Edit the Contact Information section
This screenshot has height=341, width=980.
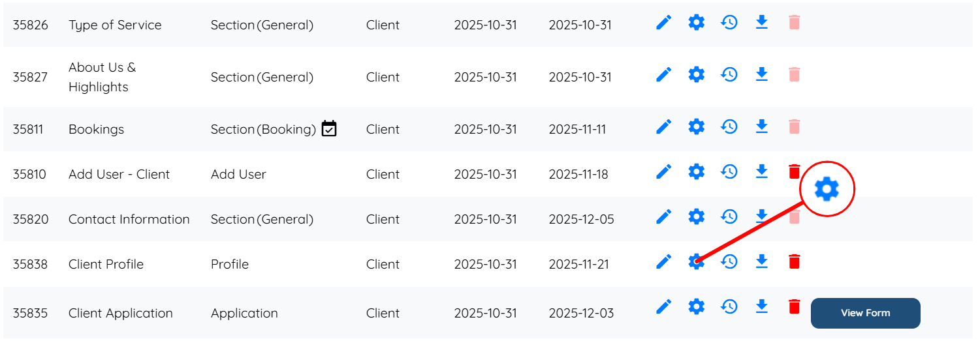pyautogui.click(x=663, y=216)
